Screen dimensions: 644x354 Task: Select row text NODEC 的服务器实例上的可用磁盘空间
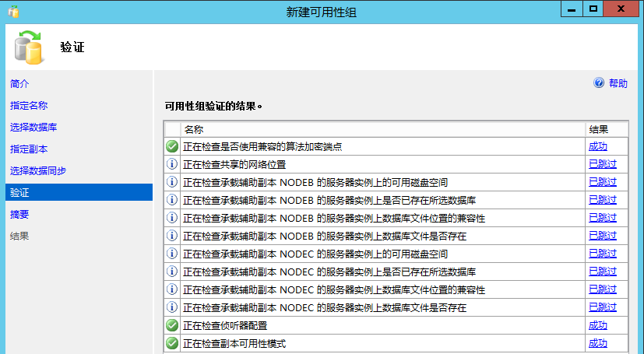315,254
